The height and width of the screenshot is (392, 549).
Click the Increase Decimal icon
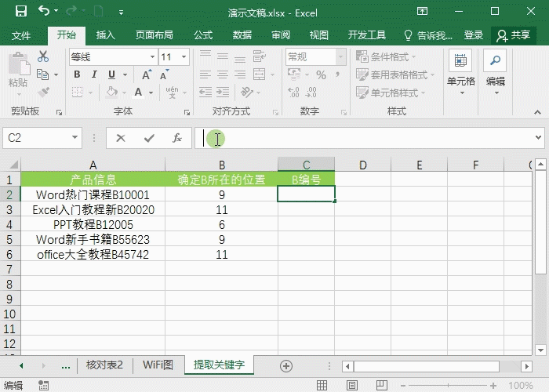[293, 93]
